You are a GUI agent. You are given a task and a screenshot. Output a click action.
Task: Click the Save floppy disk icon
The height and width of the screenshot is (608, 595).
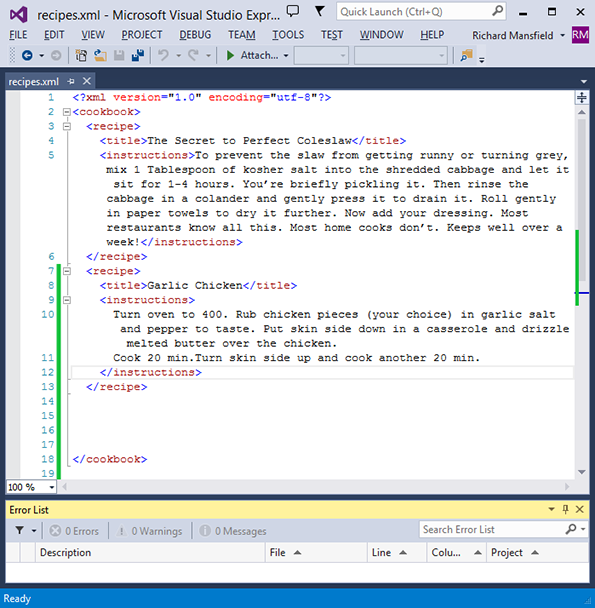pos(119,55)
